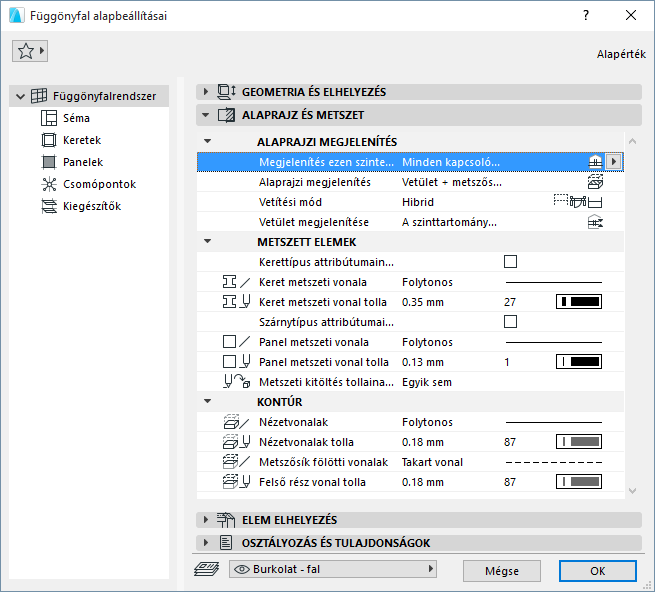Toggle the Kerettípus attribútumain... checkbox

pyautogui.click(x=510, y=262)
